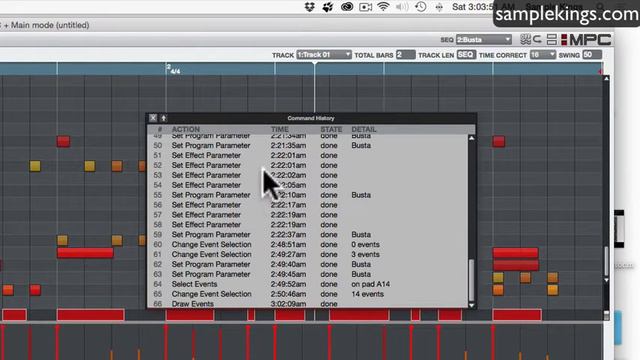
Task: Click the two-row layout icon left of MPC logo
Action: click(551, 40)
